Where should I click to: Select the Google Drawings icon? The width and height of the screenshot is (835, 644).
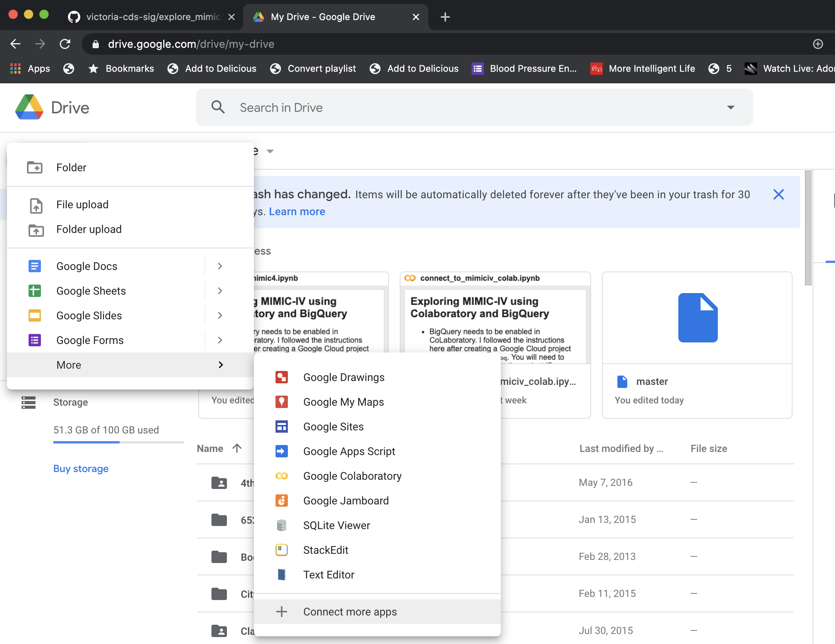281,377
